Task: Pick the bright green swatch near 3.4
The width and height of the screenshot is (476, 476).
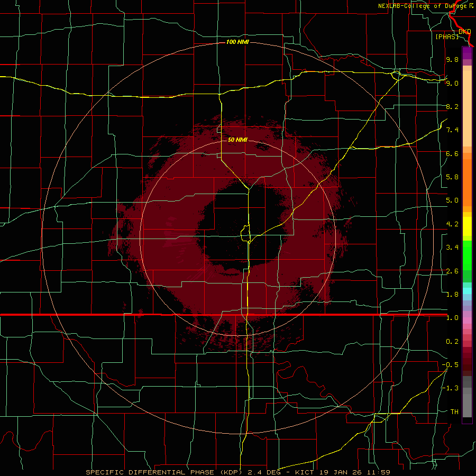Action: (x=467, y=255)
